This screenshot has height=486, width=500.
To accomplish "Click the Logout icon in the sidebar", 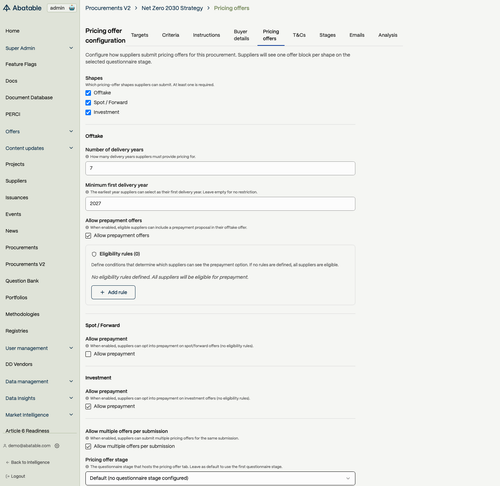I will click(7, 476).
